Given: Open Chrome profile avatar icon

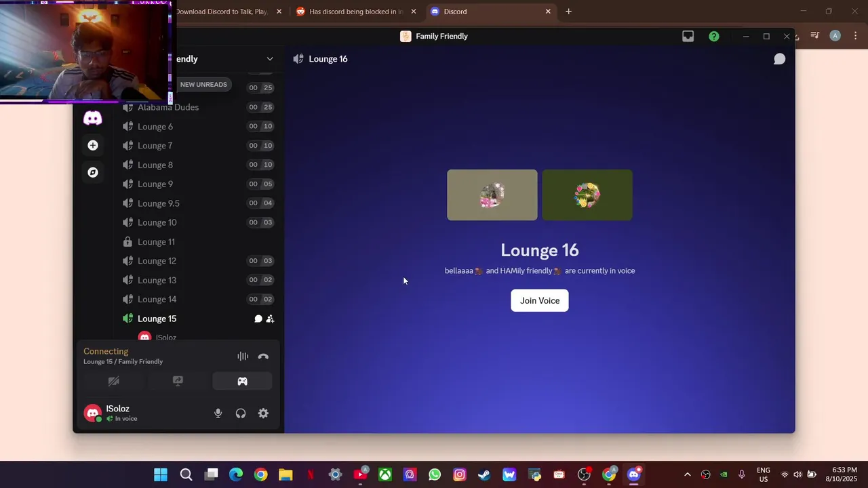Looking at the screenshot, I should click(x=835, y=36).
